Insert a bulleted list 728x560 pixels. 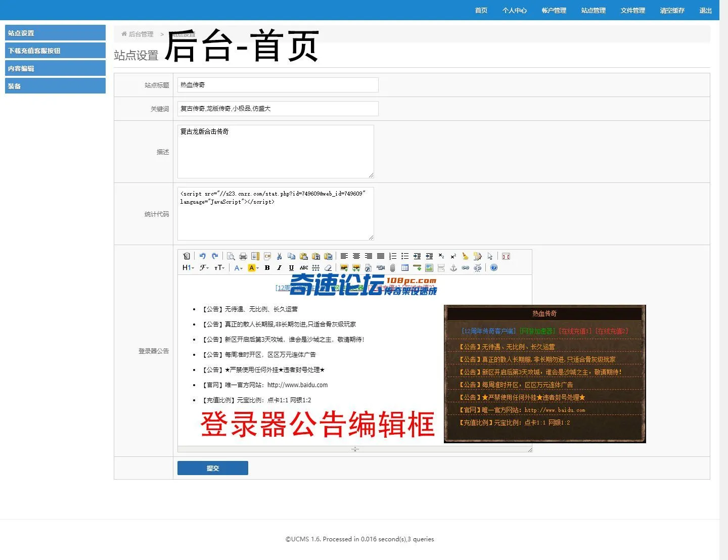pos(405,256)
